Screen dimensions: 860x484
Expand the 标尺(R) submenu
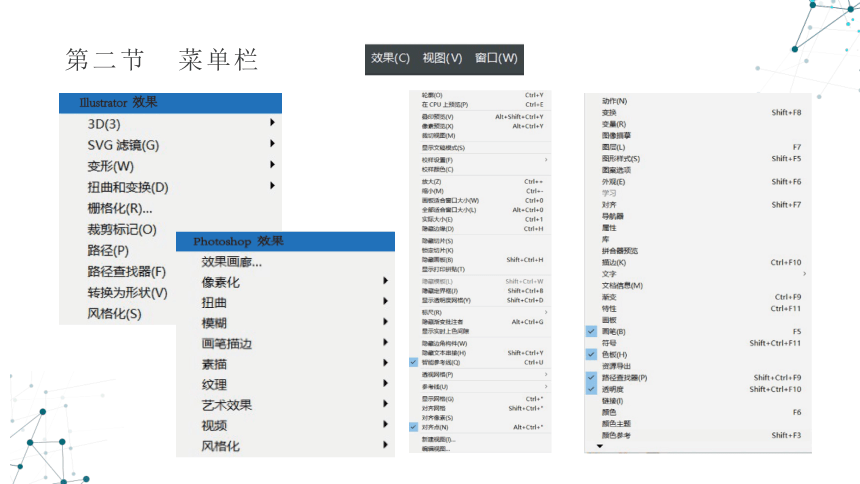(480, 312)
